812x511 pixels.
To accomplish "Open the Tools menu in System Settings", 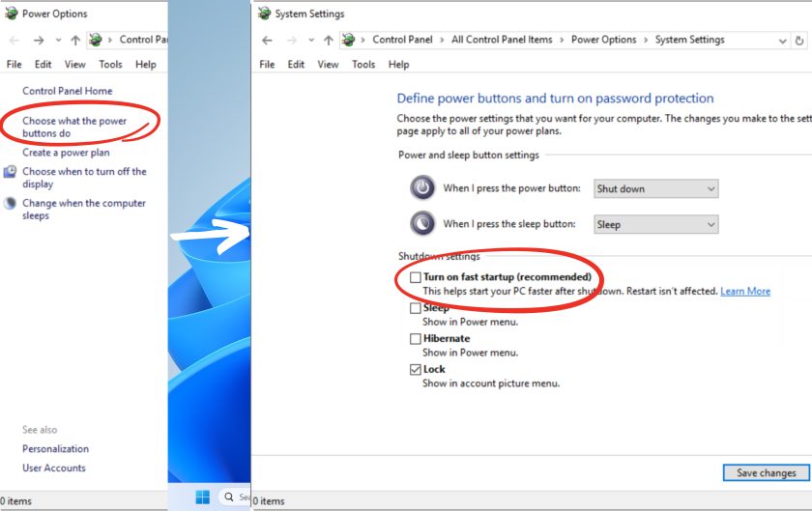I will click(363, 65).
